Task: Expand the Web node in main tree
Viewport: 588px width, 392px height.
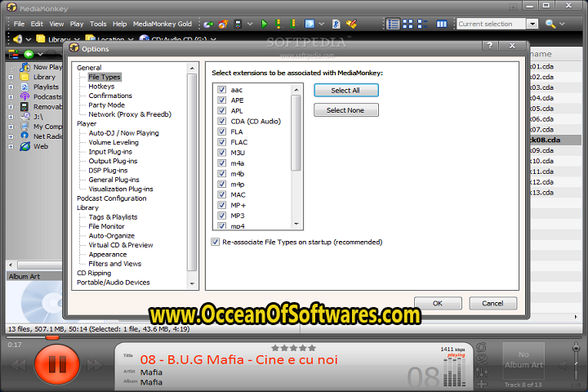Action: [x=11, y=147]
